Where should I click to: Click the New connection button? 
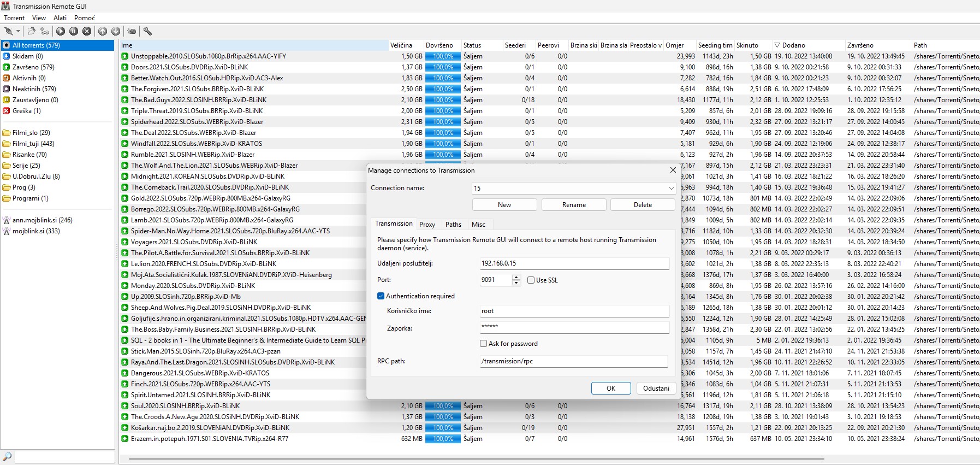pyautogui.click(x=504, y=205)
